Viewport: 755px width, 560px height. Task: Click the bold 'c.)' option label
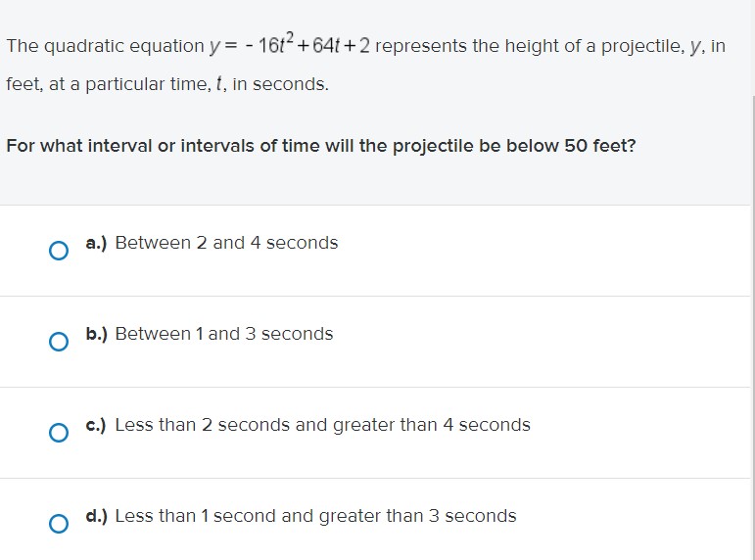pyautogui.click(x=95, y=425)
